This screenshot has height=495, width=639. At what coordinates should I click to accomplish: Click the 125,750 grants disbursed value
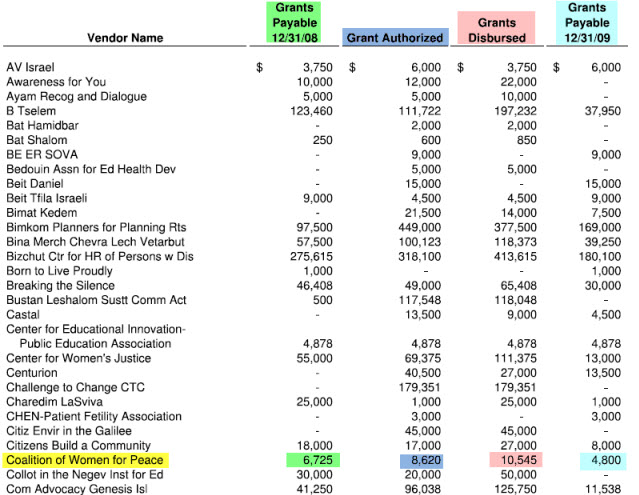click(516, 489)
